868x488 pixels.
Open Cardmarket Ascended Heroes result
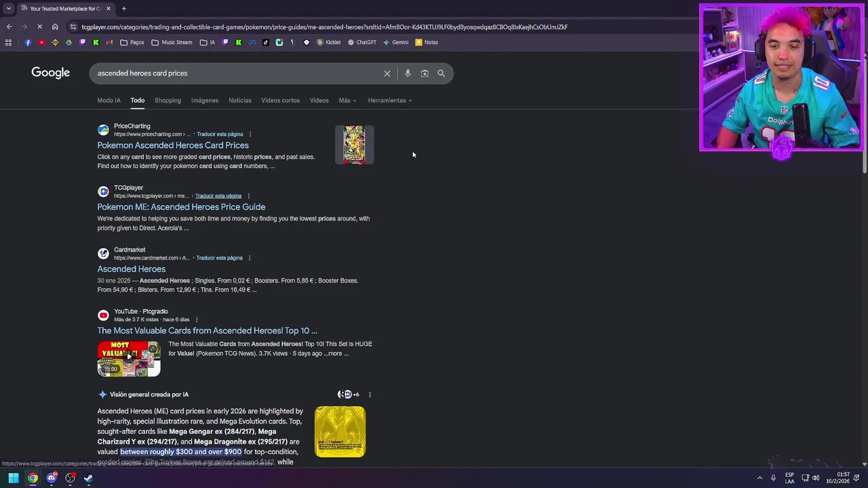click(132, 269)
